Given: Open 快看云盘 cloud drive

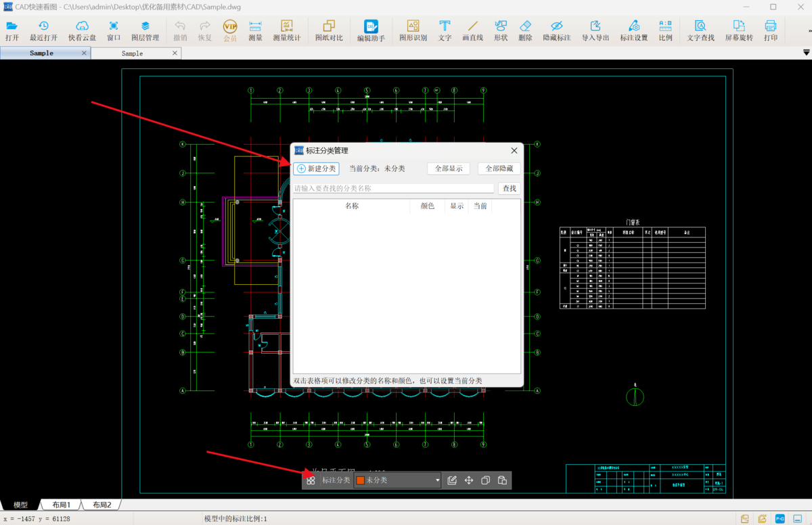Looking at the screenshot, I should point(82,30).
